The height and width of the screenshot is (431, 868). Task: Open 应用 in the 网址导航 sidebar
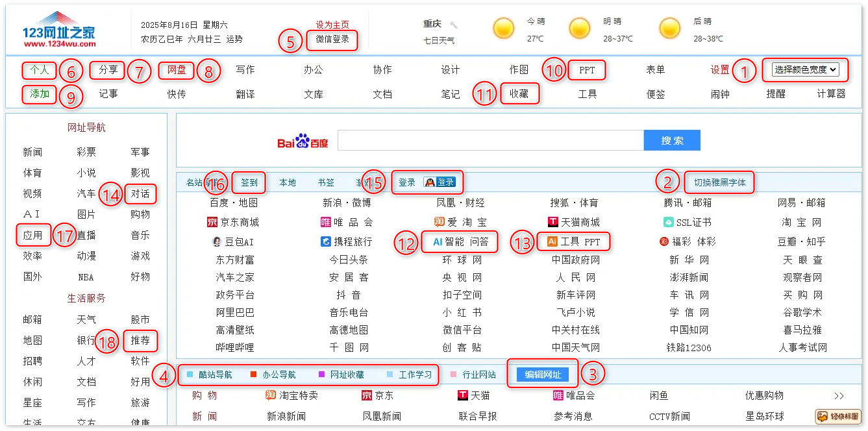click(32, 235)
